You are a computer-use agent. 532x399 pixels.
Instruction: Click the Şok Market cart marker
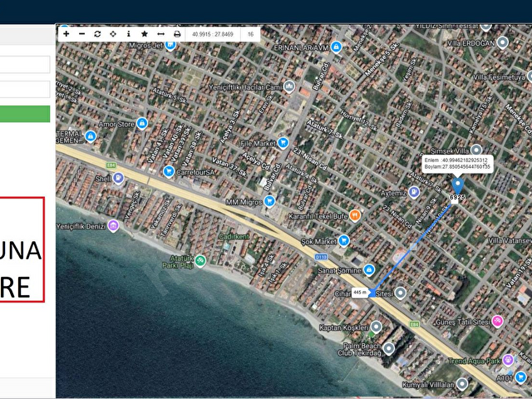click(344, 240)
